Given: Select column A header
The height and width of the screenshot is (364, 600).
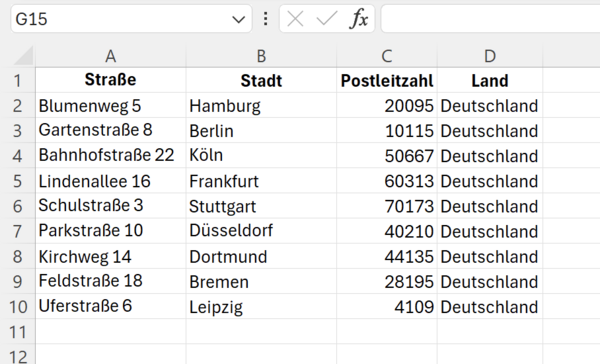Looking at the screenshot, I should point(111,56).
